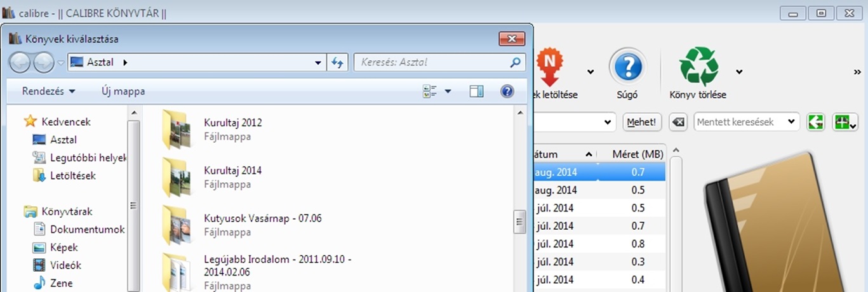Click the back navigation arrow in file dialog

coord(20,62)
